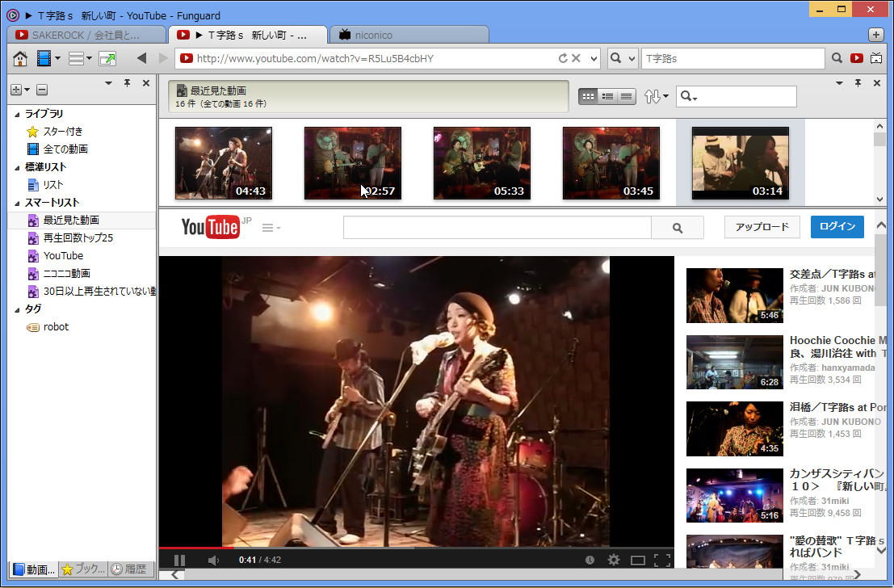Open sidebar panel options dropdown arrow

pyautogui.click(x=108, y=83)
